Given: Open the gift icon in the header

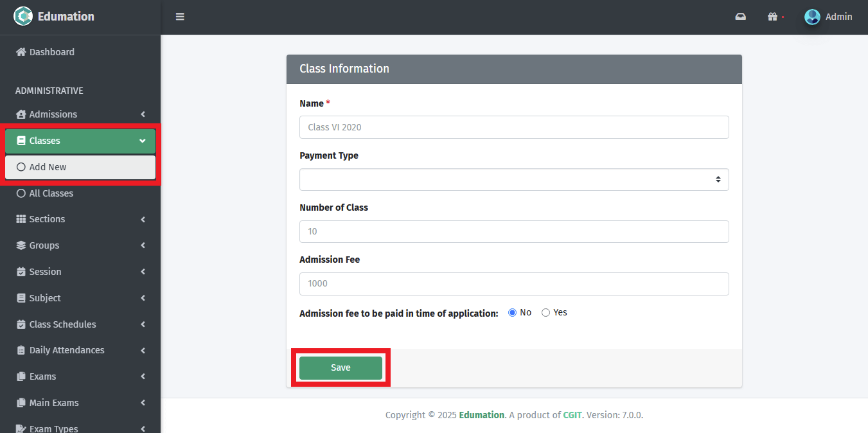Looking at the screenshot, I should pos(773,17).
